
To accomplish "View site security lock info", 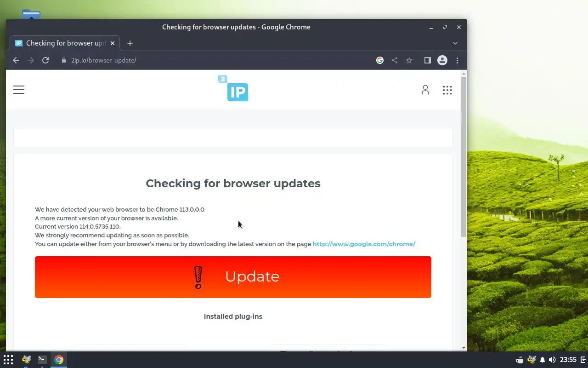I will [64, 60].
